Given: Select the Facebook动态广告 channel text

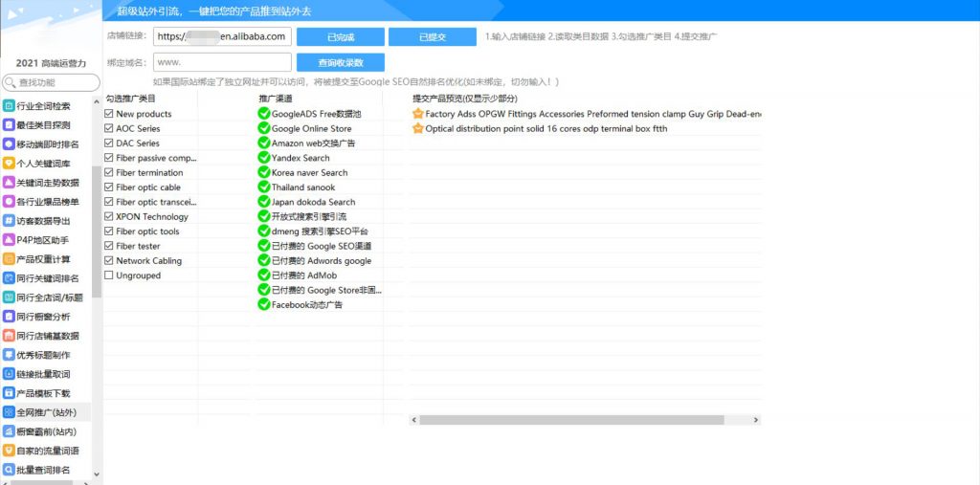Looking at the screenshot, I should (307, 305).
